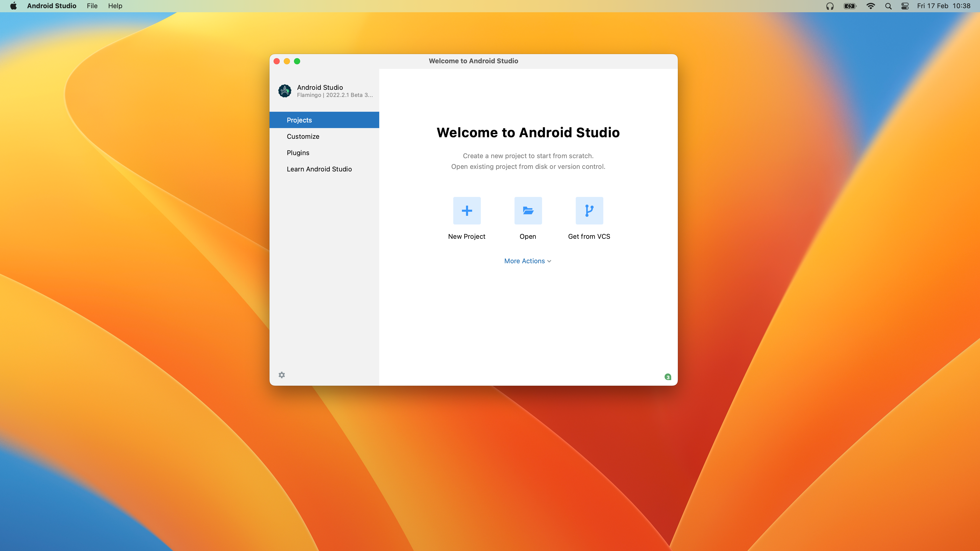Click the green notifications badge icon
The image size is (980, 551).
tap(668, 377)
